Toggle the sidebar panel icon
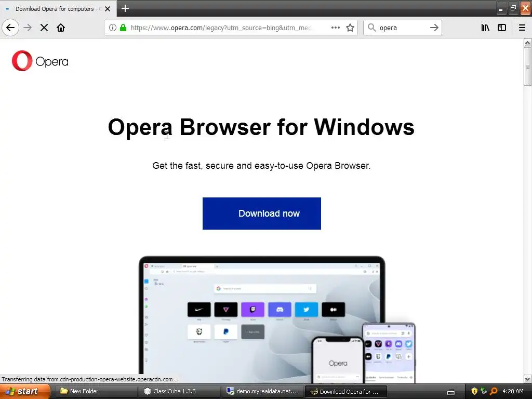Image resolution: width=532 pixels, height=399 pixels. pyautogui.click(x=502, y=28)
